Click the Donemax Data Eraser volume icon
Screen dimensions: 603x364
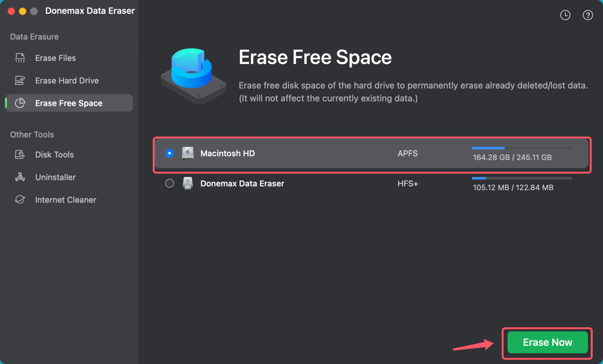click(x=187, y=183)
